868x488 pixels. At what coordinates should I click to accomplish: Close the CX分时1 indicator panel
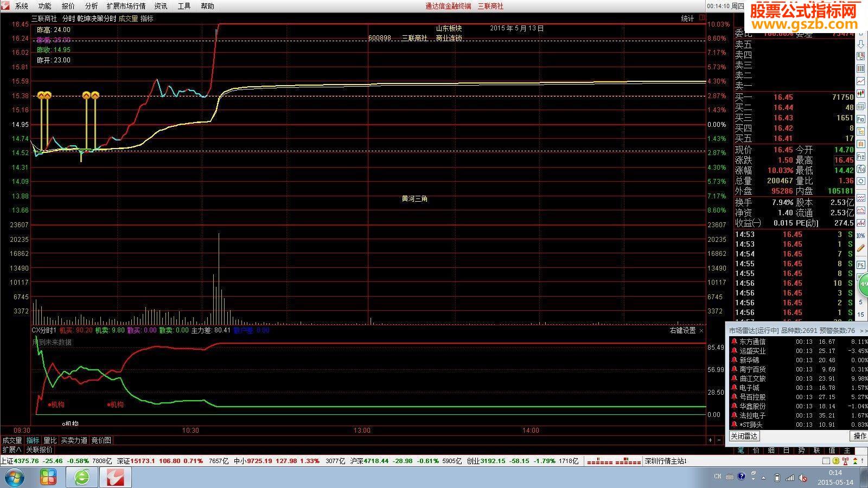(x=701, y=330)
